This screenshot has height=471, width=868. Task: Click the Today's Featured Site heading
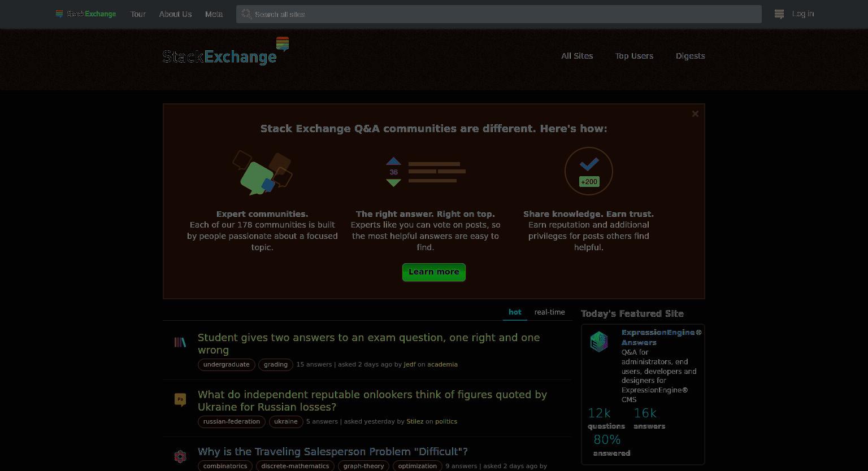[632, 314]
